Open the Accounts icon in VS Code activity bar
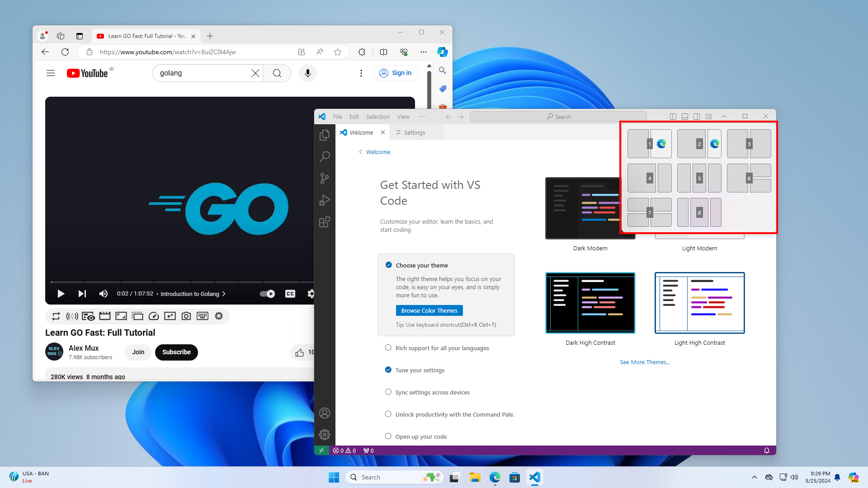 324,413
